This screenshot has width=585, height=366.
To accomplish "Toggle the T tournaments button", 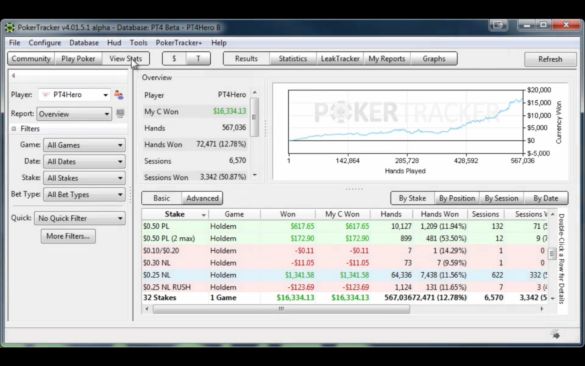I will pyautogui.click(x=198, y=59).
